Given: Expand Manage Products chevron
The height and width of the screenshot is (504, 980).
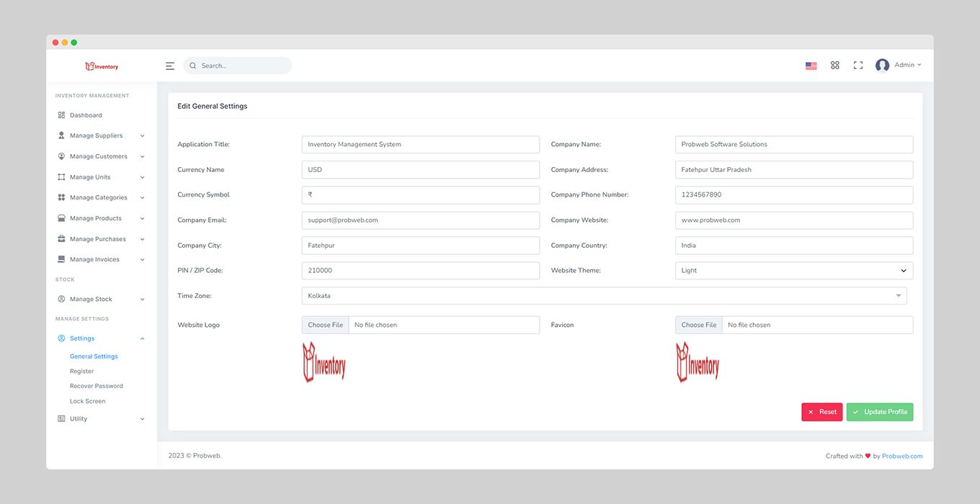Looking at the screenshot, I should 142,218.
